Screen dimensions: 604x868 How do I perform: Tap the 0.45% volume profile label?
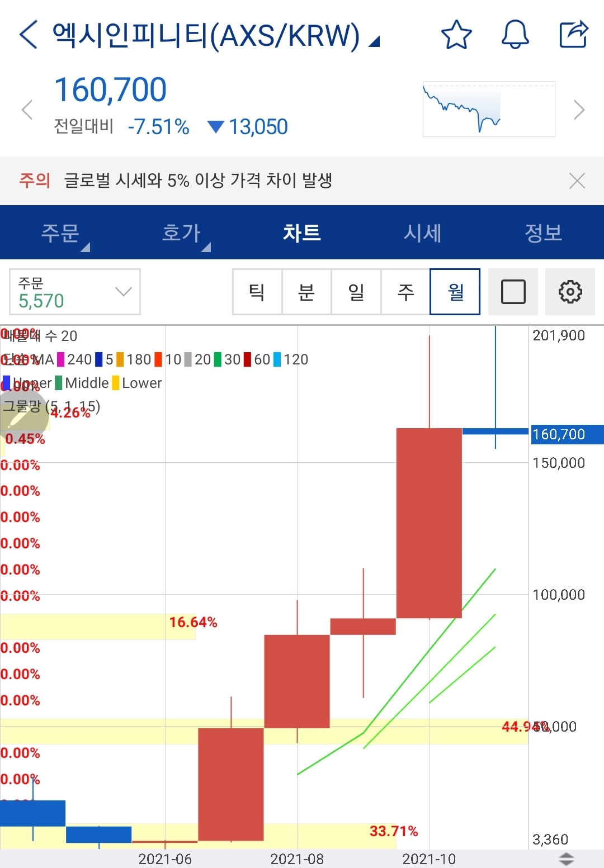pos(25,439)
